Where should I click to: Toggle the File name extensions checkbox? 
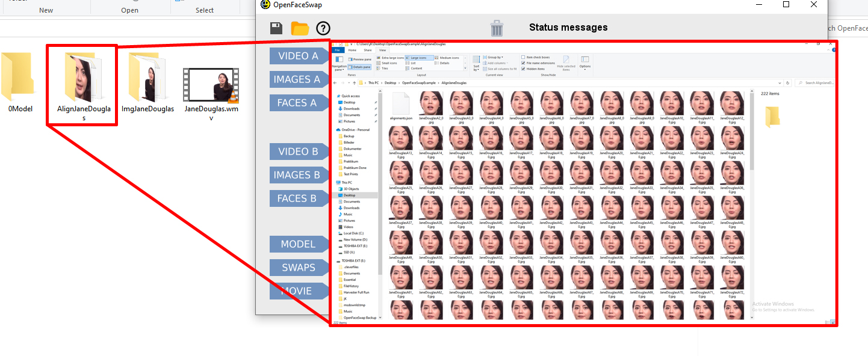(x=523, y=63)
